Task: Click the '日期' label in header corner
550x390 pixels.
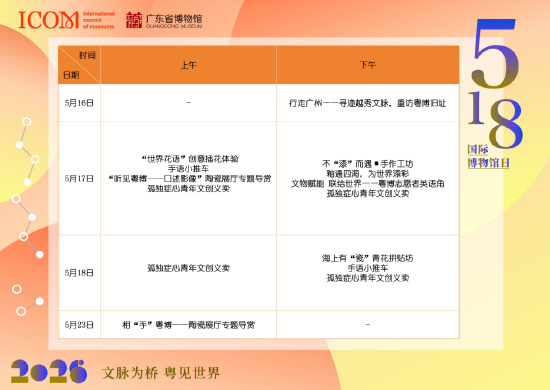Action: point(71,75)
